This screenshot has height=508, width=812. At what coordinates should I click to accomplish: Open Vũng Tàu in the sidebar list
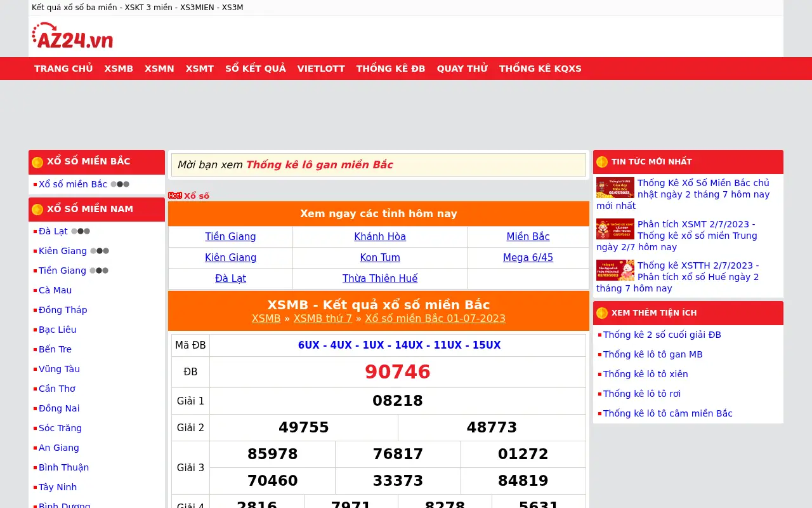[59, 369]
